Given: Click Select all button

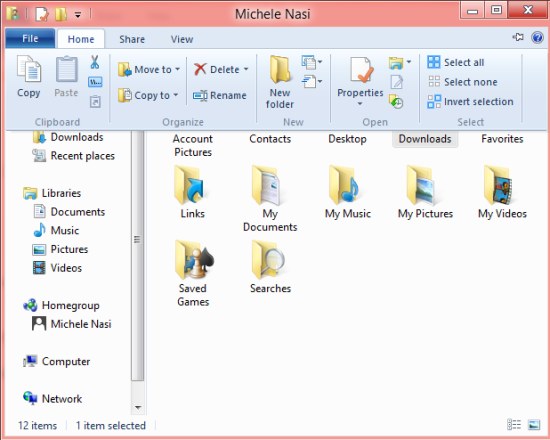Looking at the screenshot, I should click(456, 62).
